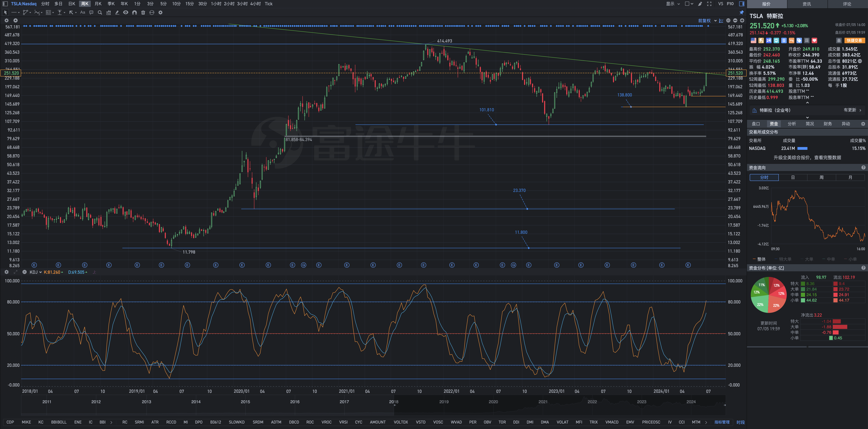Screen dimensions: 868x429
Task: Open price alert bell icon
Action: tap(839, 40)
